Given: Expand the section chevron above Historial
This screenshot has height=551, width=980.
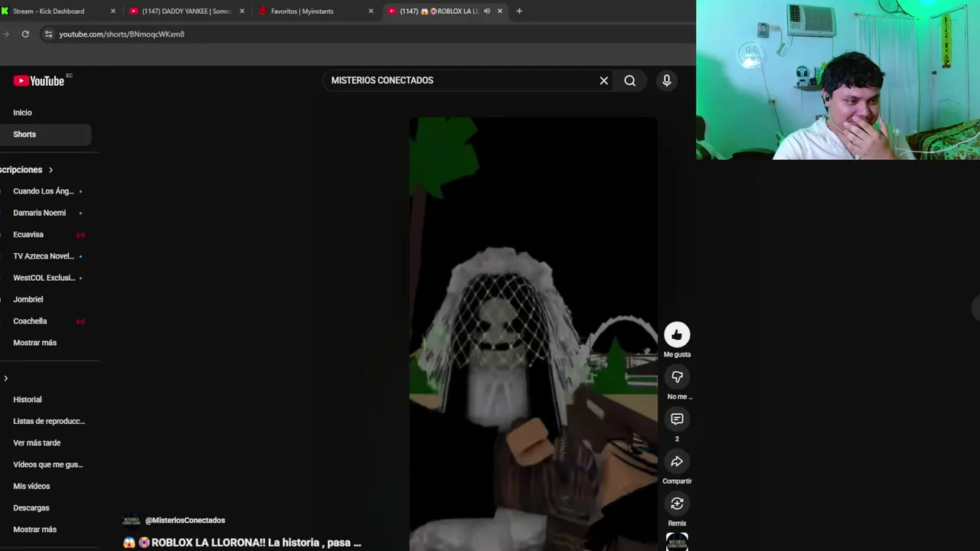Looking at the screenshot, I should (5, 378).
